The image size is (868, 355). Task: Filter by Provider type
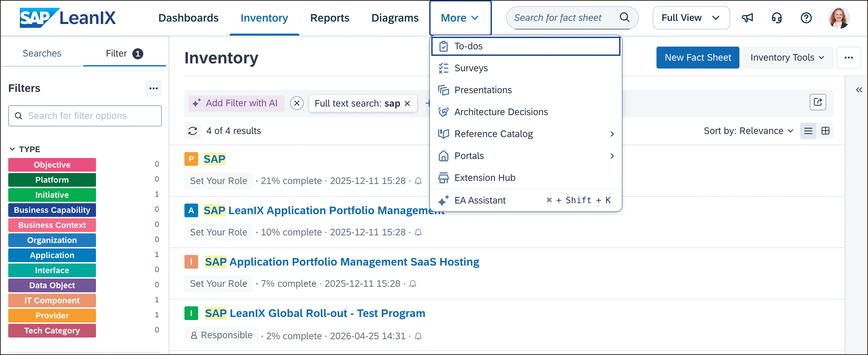[52, 316]
